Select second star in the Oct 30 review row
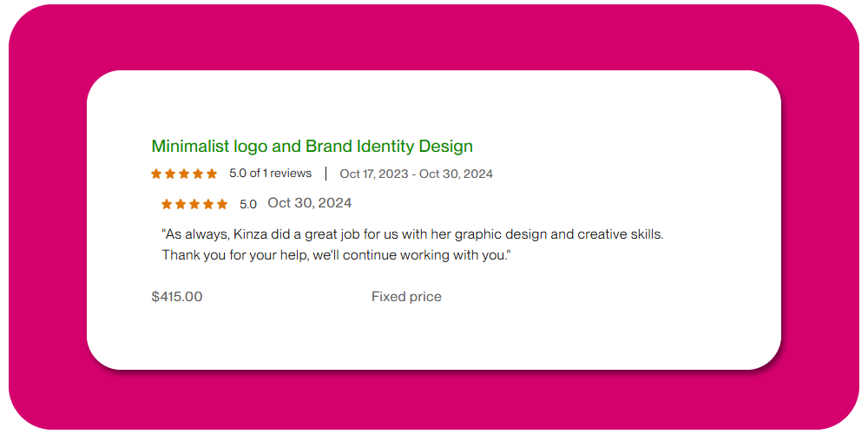868x434 pixels. click(x=181, y=204)
